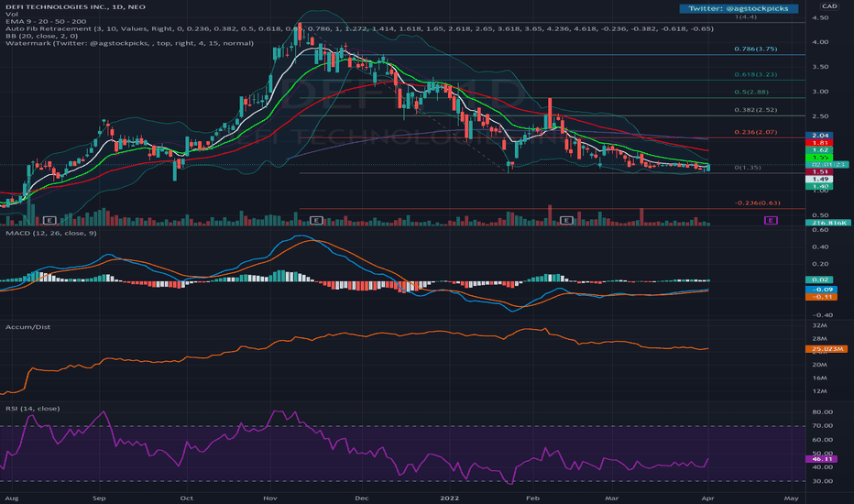Click the May label on time axis
This screenshot has width=854, height=504.
(792, 498)
